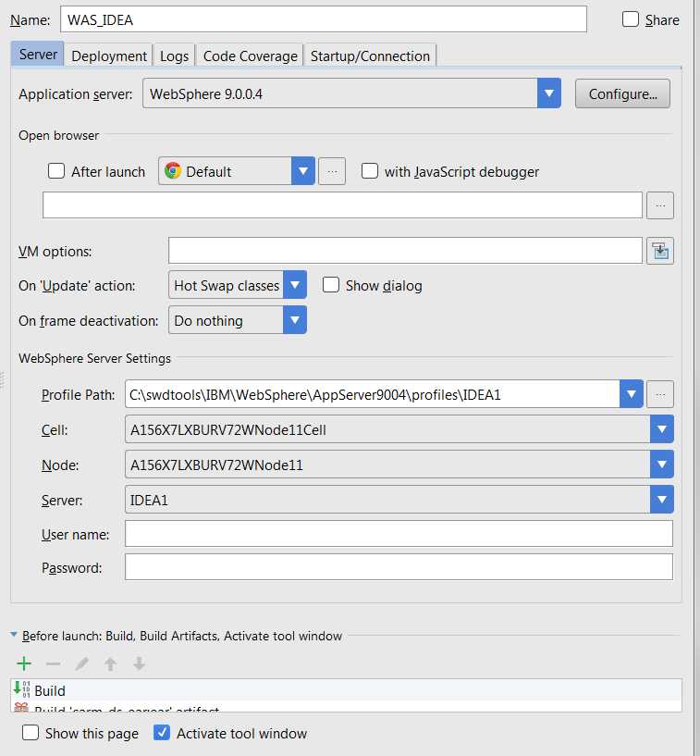Remove selected before-launch task with minus icon
Viewport: 700px width, 756px height.
tap(53, 663)
